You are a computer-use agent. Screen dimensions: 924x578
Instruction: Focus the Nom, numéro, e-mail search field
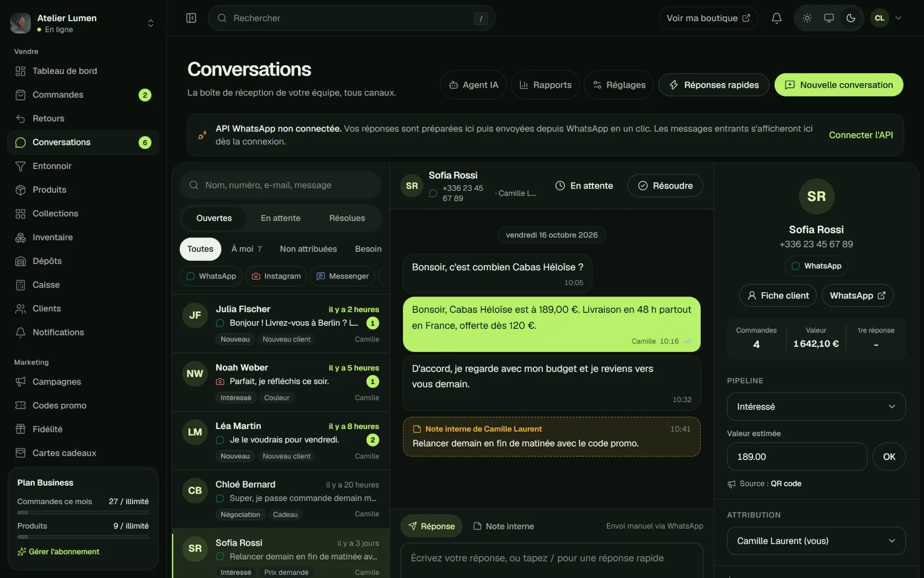[280, 185]
